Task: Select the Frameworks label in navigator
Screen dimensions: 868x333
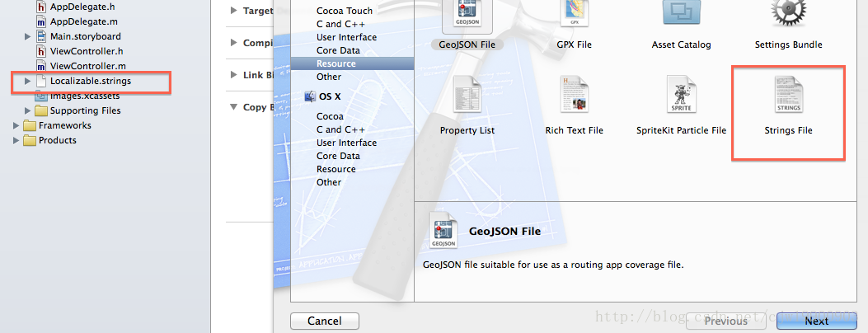Action: (x=65, y=125)
